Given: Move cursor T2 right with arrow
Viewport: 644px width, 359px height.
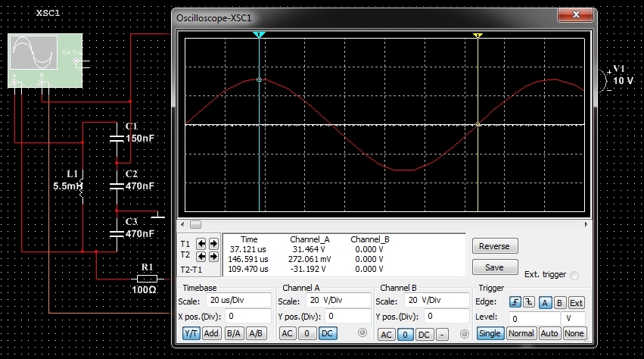Looking at the screenshot, I should click(x=213, y=257).
